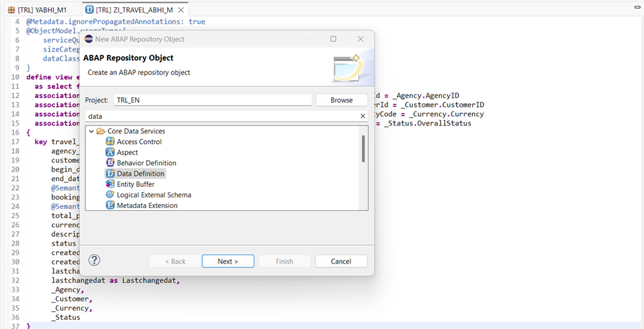Click '_Customer,' on editor line 34
The width and height of the screenshot is (644, 329).
(x=72, y=299)
